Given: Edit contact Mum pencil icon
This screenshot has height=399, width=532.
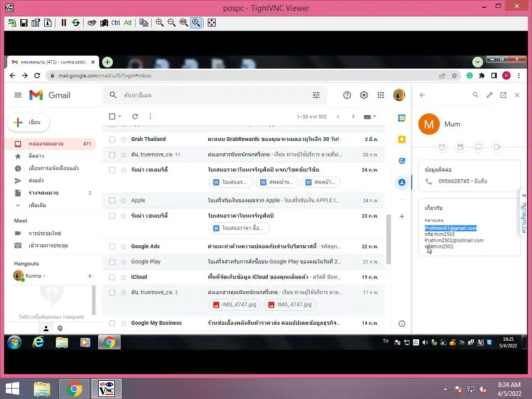Looking at the screenshot, I should click(x=489, y=95).
